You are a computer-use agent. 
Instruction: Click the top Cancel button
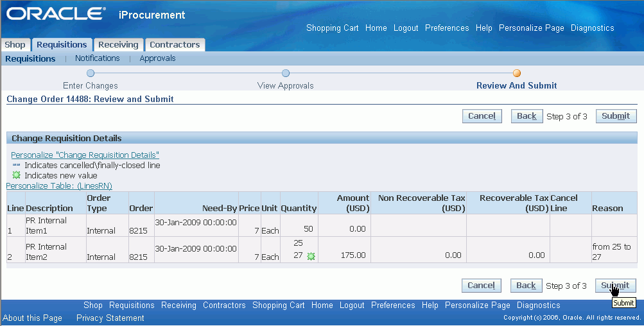point(482,116)
